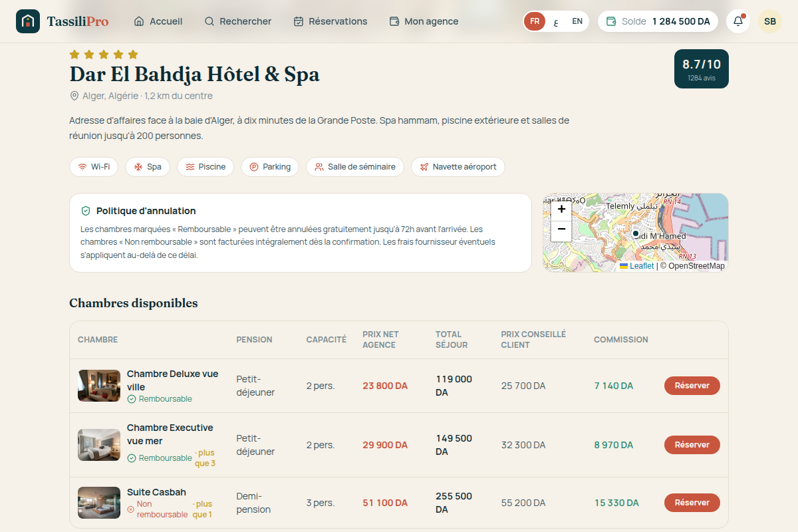This screenshot has width=798, height=532.
Task: Click the 29 900 DA net price
Action: 385,445
